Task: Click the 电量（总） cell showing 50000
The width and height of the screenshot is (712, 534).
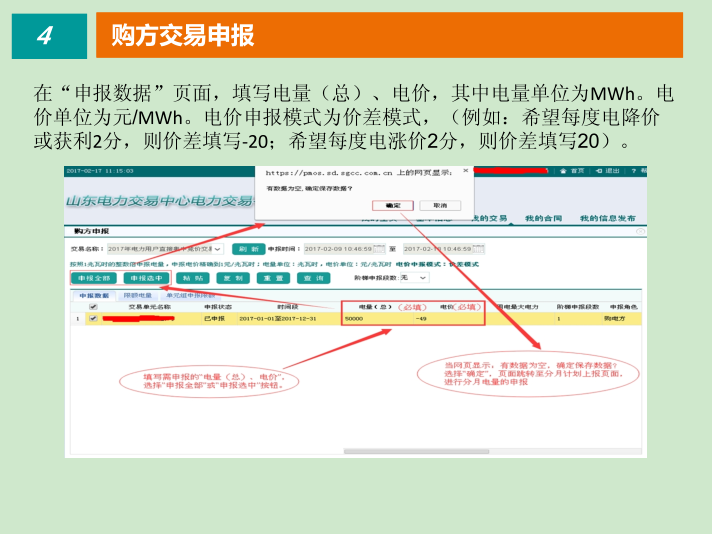Action: [x=353, y=318]
